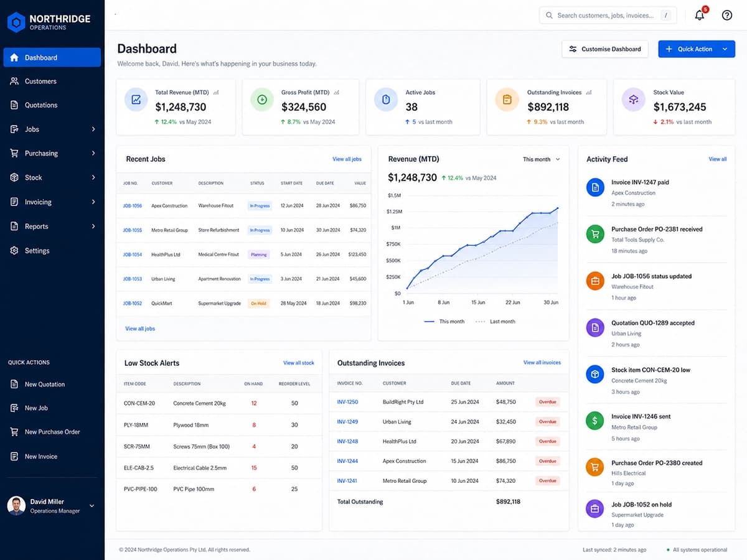Image resolution: width=747 pixels, height=560 pixels.
Task: Click the Last month legend entry
Action: [x=496, y=322]
